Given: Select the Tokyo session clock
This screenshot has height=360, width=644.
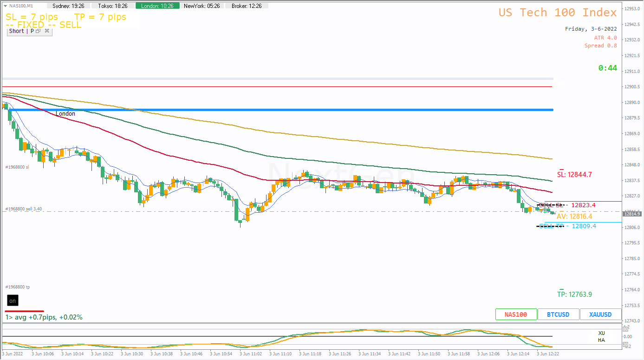Looking at the screenshot, I should coord(112,6).
